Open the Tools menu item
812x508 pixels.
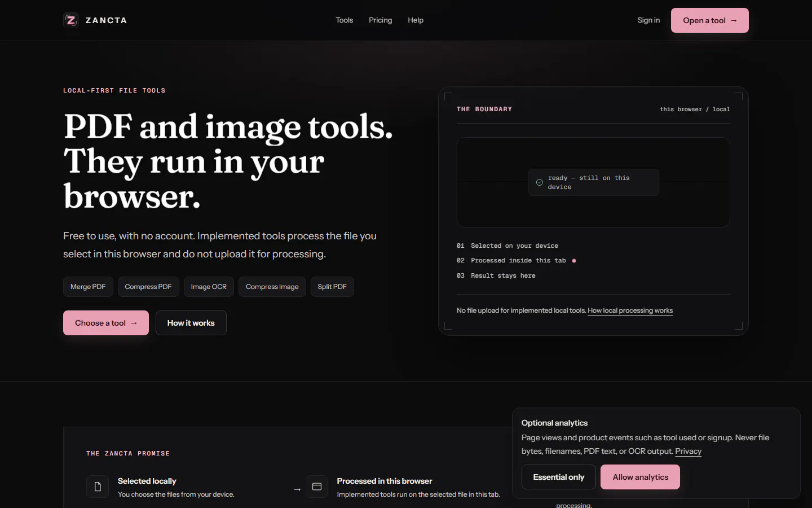345,20
